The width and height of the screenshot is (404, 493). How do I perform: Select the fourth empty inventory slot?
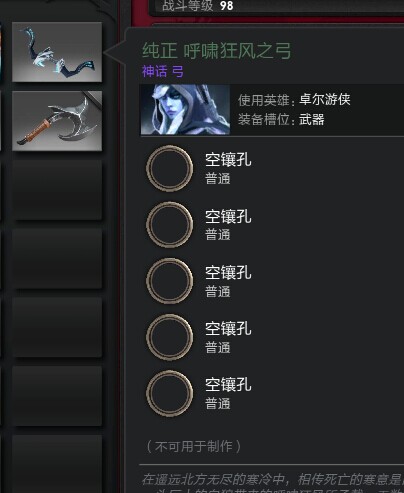pyautogui.click(x=57, y=396)
